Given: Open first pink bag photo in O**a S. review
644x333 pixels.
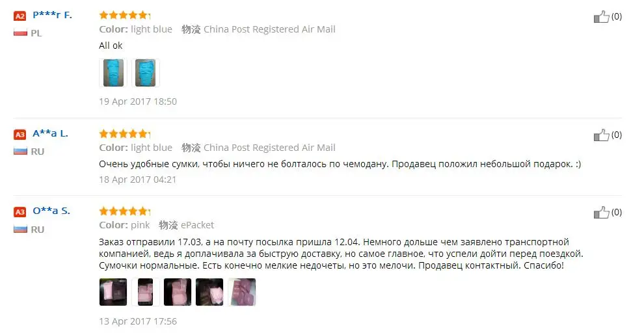Looking at the screenshot, I should [113, 292].
